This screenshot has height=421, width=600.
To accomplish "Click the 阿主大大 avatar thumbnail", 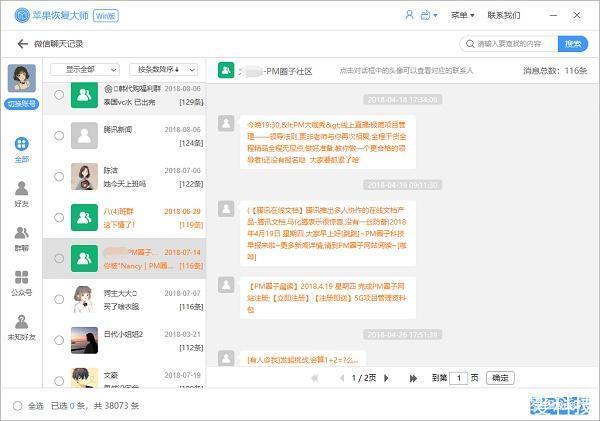I will 85,299.
